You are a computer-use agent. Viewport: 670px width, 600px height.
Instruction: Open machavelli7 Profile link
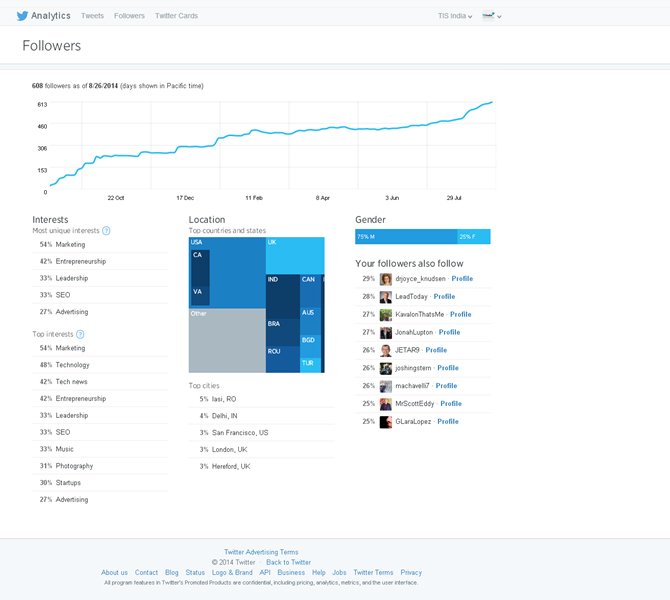(x=446, y=386)
